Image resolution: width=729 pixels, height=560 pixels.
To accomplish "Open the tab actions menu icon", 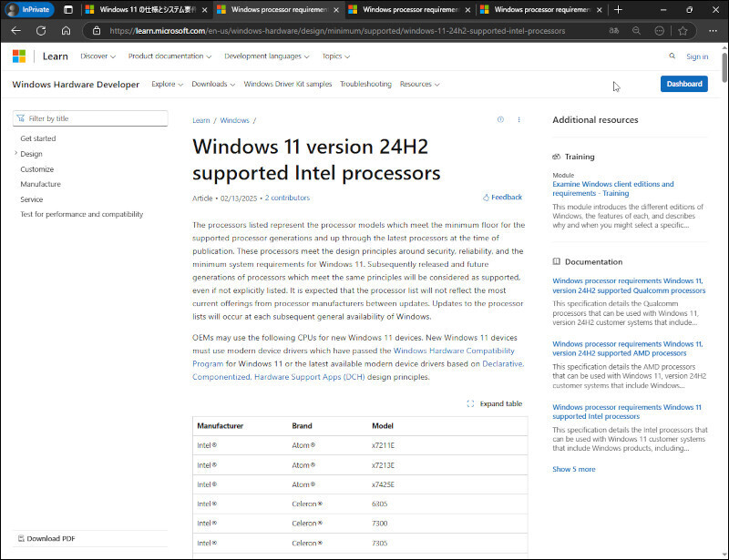I will click(68, 9).
